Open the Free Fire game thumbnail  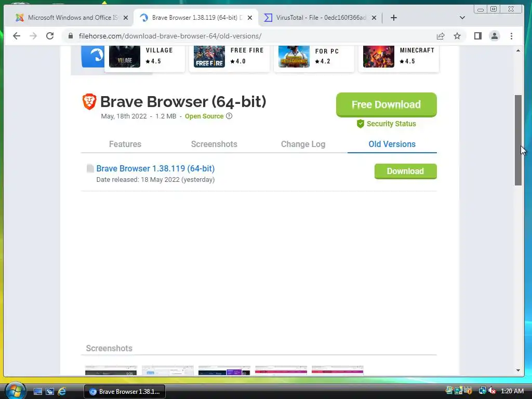[209, 56]
